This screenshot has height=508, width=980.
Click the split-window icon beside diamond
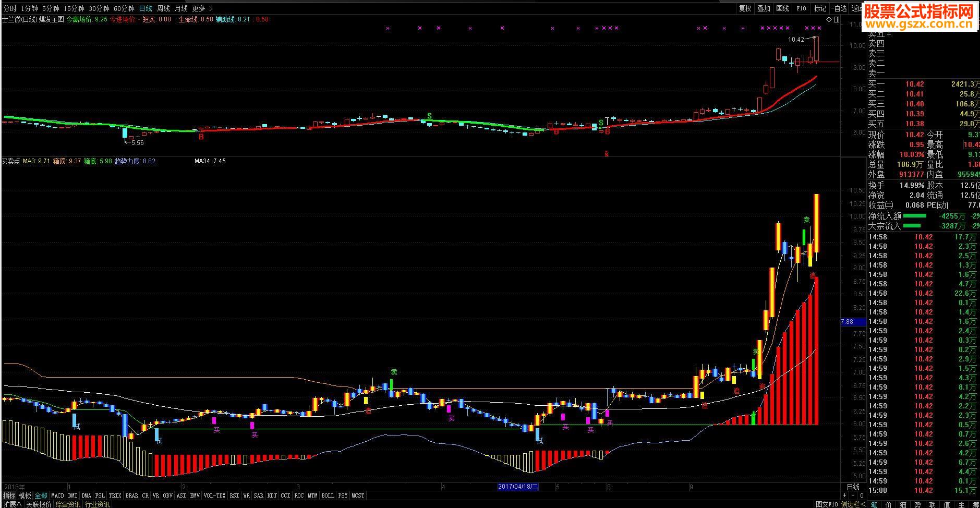pyautogui.click(x=837, y=20)
